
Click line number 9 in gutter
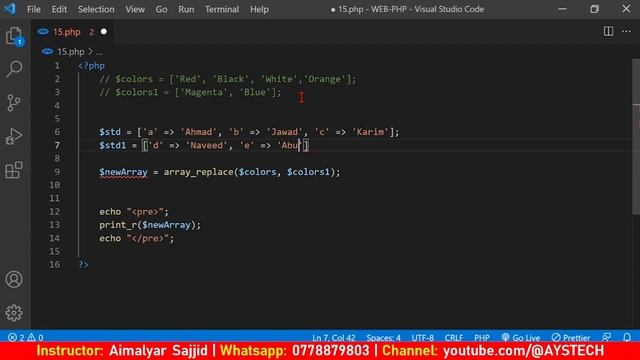click(x=57, y=172)
